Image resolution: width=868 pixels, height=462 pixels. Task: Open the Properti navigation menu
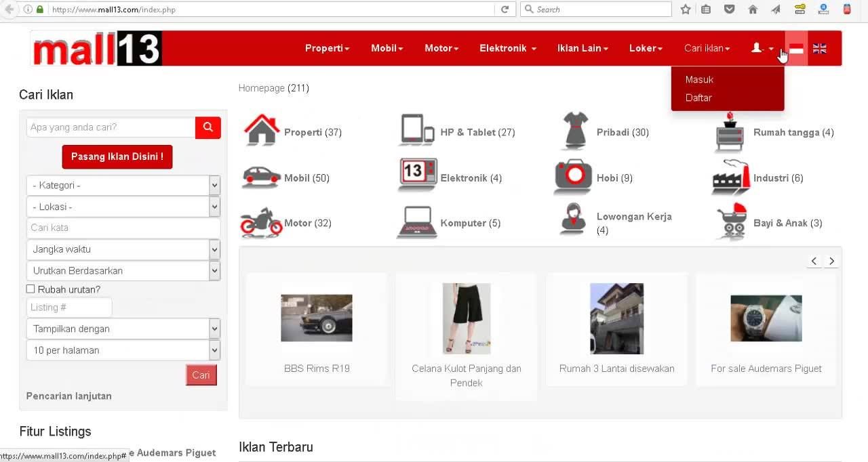[x=328, y=48]
